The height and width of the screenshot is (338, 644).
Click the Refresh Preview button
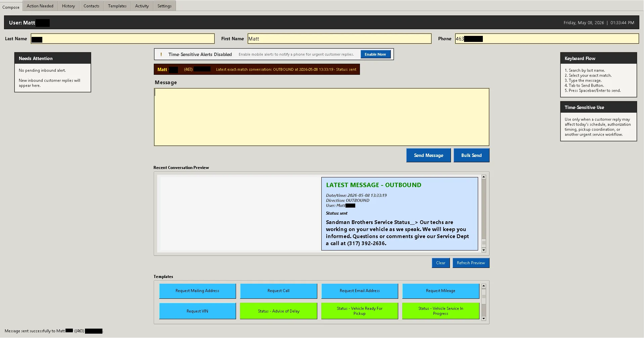click(x=471, y=263)
